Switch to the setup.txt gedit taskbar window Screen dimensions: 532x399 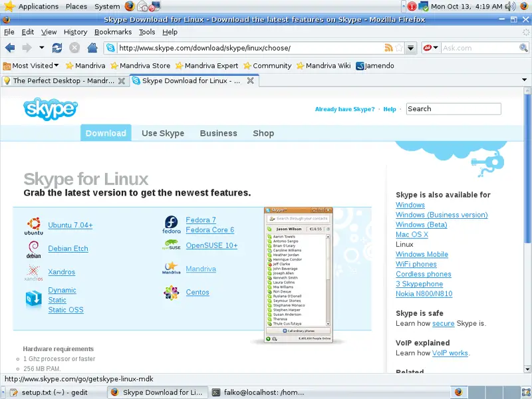(x=54, y=392)
